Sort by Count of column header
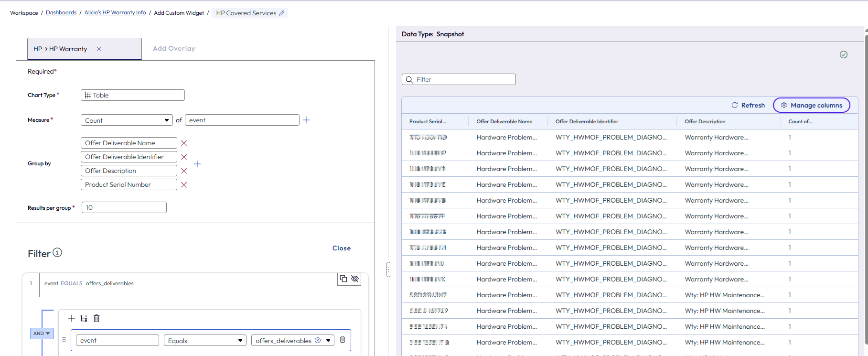868x356 pixels. [x=800, y=121]
